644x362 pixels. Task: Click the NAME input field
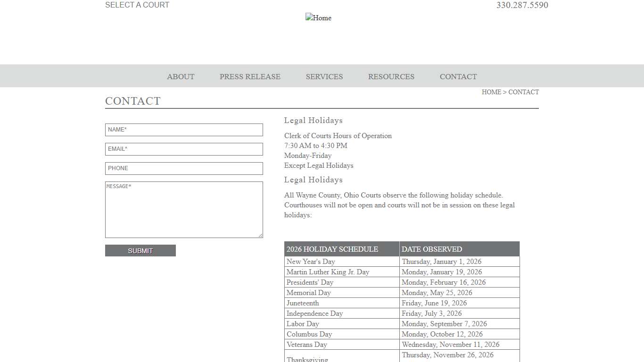(x=184, y=130)
